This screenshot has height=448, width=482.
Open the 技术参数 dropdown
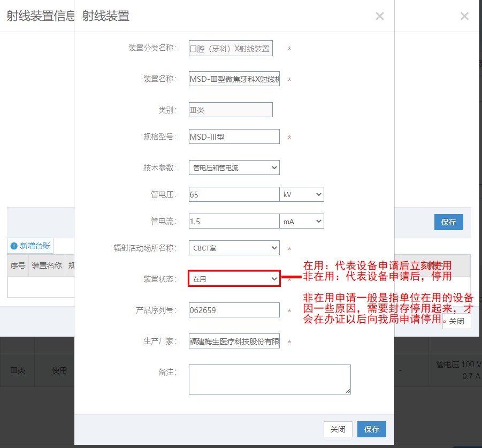234,168
